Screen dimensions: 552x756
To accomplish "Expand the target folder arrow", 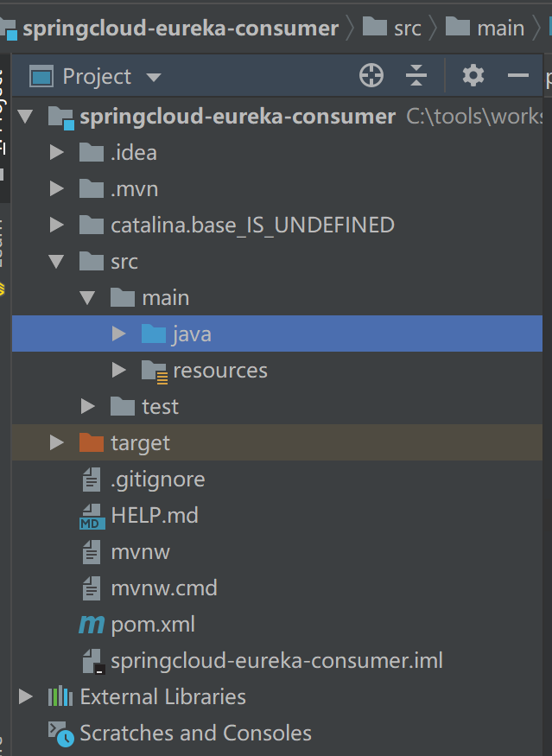I will coord(57,442).
